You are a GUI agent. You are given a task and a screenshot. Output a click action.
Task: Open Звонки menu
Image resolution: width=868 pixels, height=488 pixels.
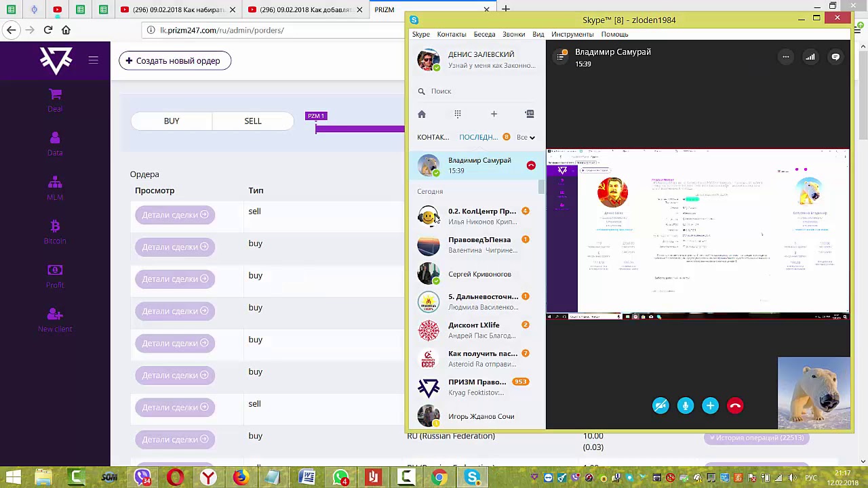(x=513, y=34)
